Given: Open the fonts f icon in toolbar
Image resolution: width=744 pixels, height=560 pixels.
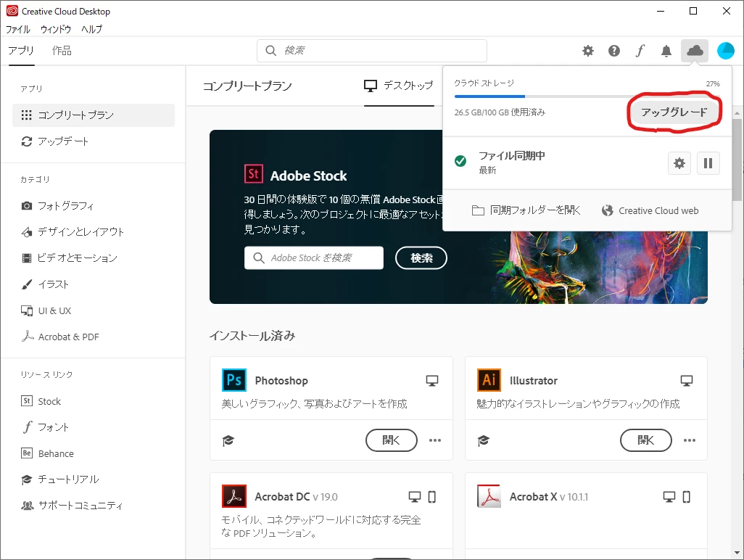Looking at the screenshot, I should coord(640,51).
